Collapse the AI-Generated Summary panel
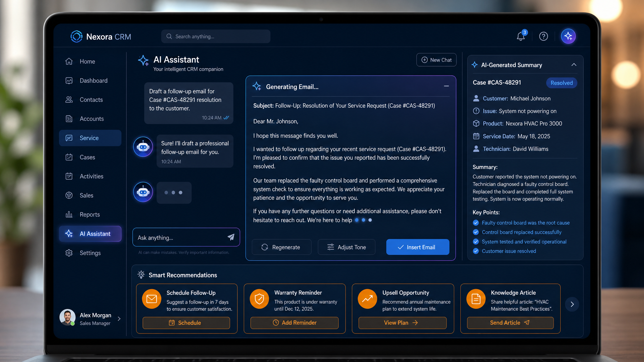Screen dimensions: 644x362 pyautogui.click(x=574, y=65)
